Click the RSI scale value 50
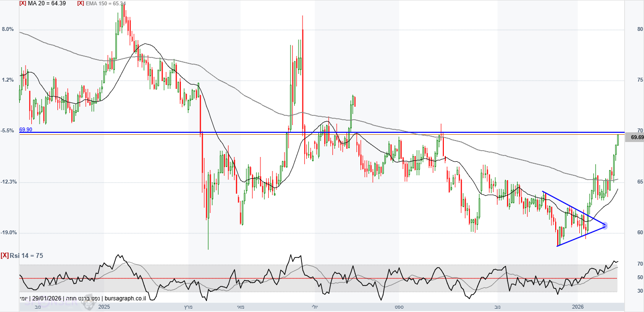644x312 pixels. pyautogui.click(x=640, y=278)
